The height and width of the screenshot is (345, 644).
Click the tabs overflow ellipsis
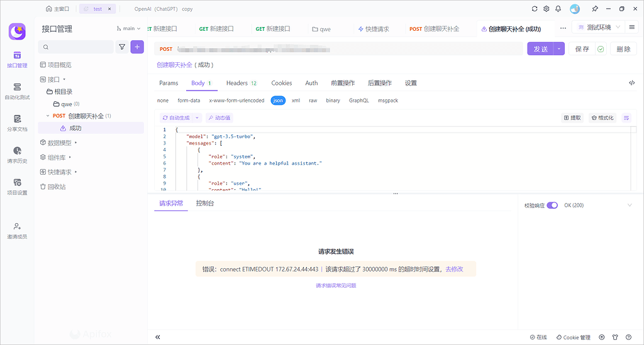tap(563, 28)
